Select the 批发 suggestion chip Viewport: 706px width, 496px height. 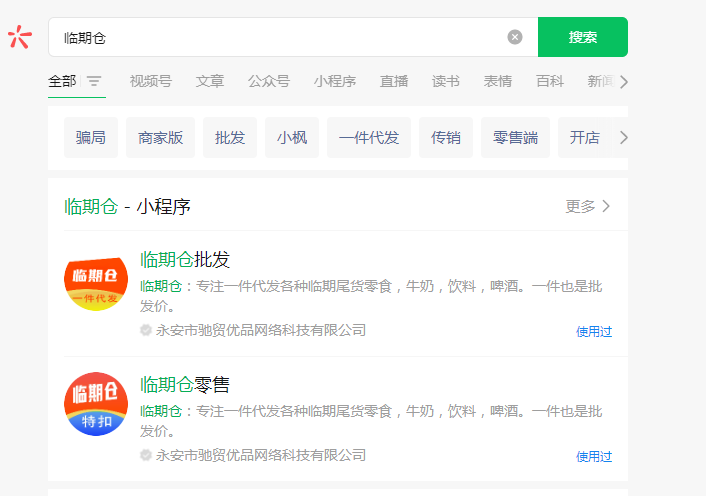coord(230,137)
